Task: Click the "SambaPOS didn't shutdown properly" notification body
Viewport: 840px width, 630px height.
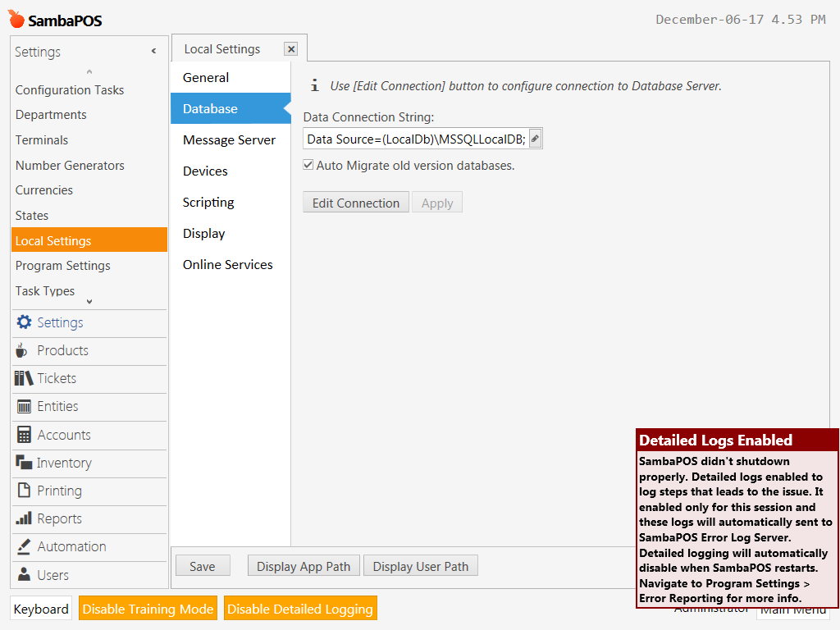Action: click(x=736, y=529)
